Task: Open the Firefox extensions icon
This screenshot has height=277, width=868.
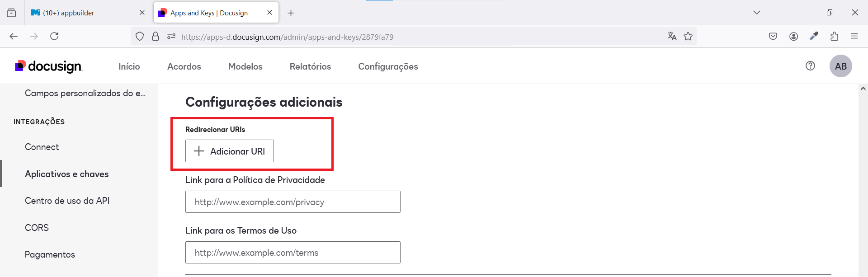Action: coord(834,37)
